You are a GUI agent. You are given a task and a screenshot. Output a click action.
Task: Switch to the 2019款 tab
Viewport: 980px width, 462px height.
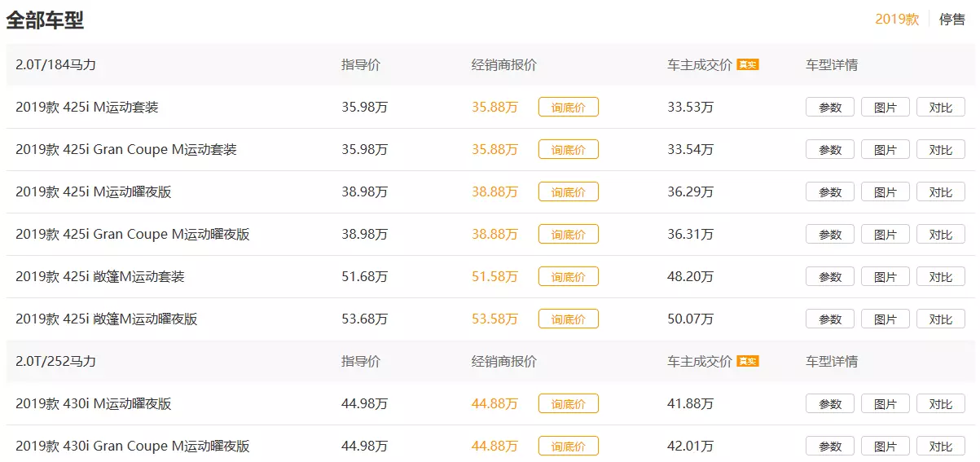pos(897,20)
